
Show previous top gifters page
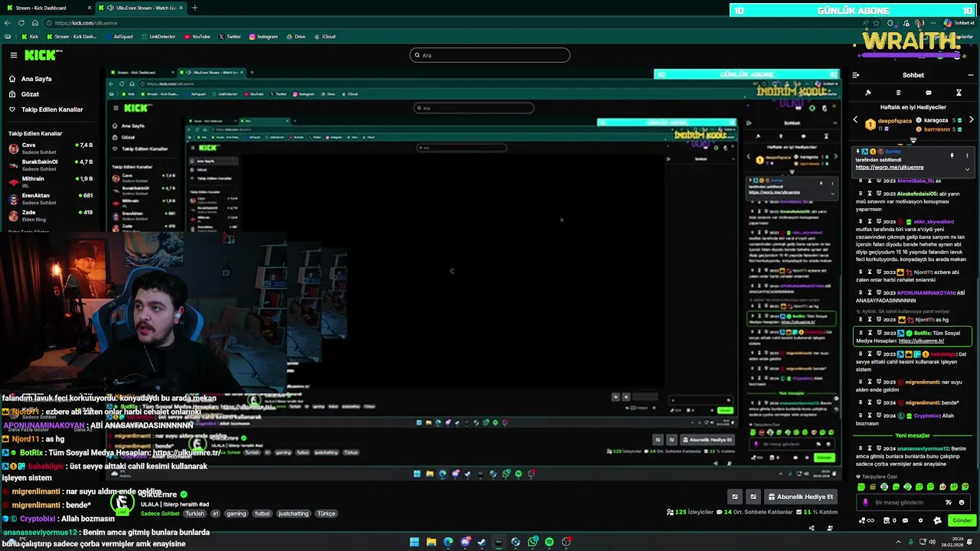pos(855,119)
